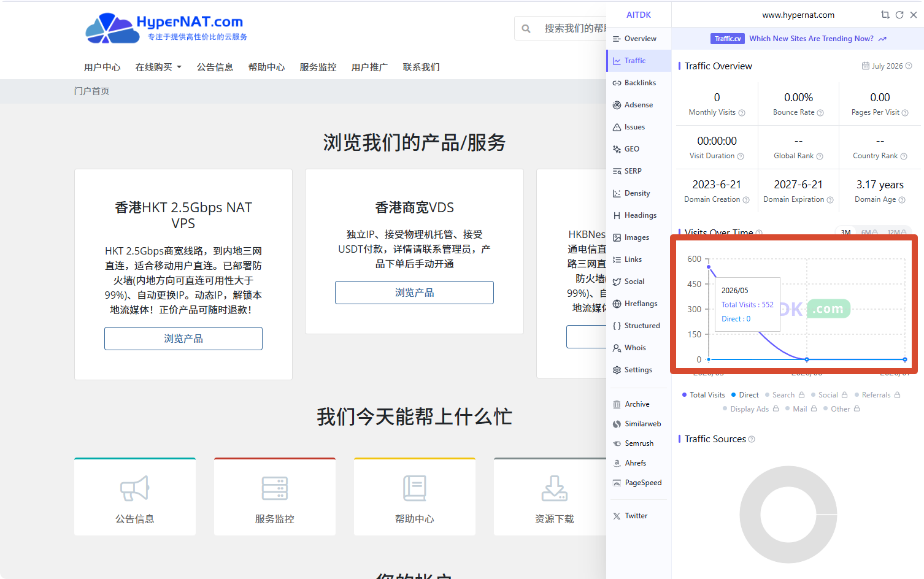924x579 pixels.
Task: Click the screenshot crop icon in panel header
Action: (x=885, y=15)
